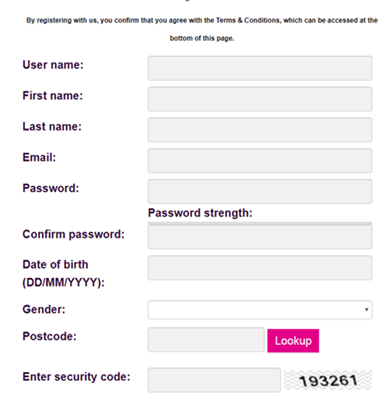Click the "Gender:" label text
This screenshot has width=389, height=400.
(x=44, y=309)
